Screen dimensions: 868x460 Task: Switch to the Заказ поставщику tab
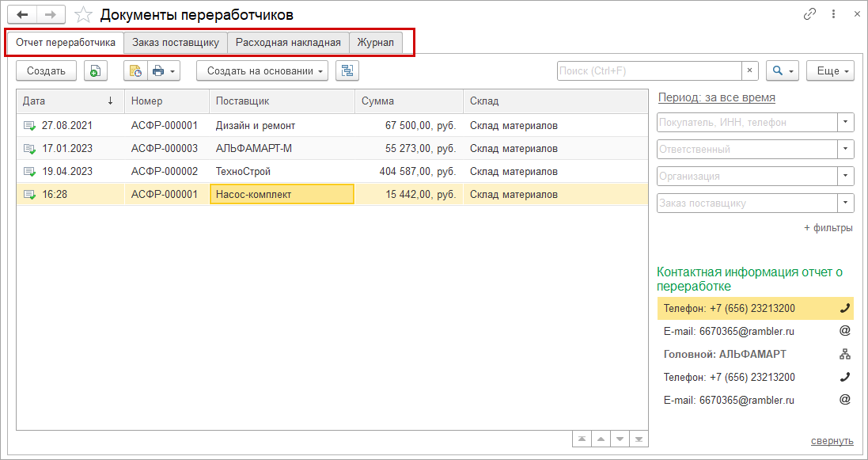point(176,43)
